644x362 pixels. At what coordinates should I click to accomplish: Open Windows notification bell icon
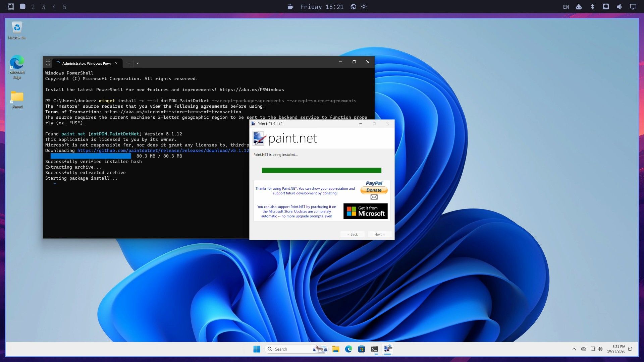[x=630, y=349]
